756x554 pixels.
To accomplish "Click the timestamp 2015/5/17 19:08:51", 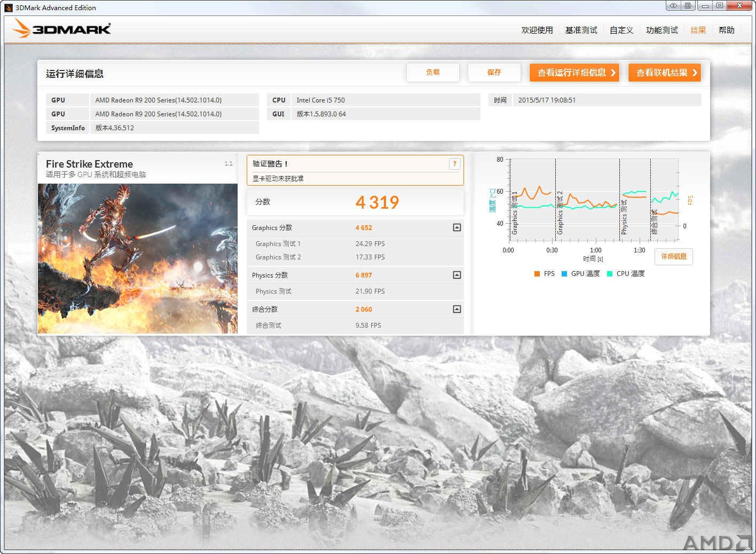I will (547, 100).
